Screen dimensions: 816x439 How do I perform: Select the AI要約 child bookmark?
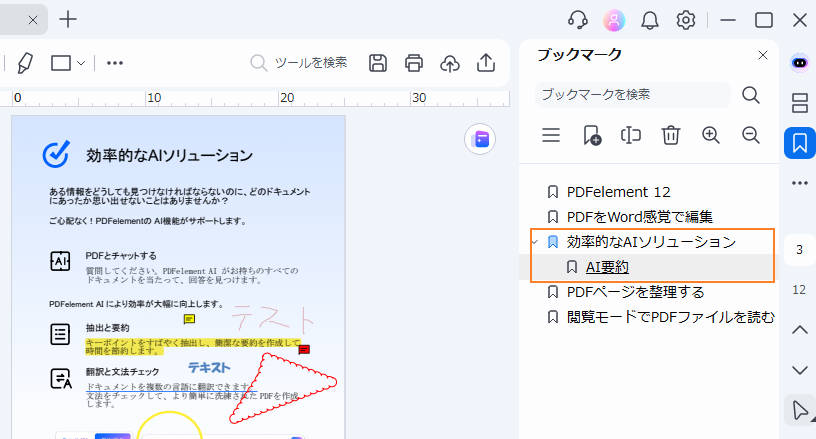[607, 267]
